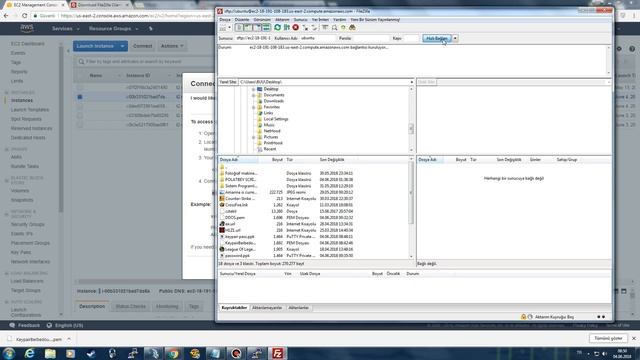Open AWS Resource Groups menu
This screenshot has width=640, height=360.
[113, 29]
